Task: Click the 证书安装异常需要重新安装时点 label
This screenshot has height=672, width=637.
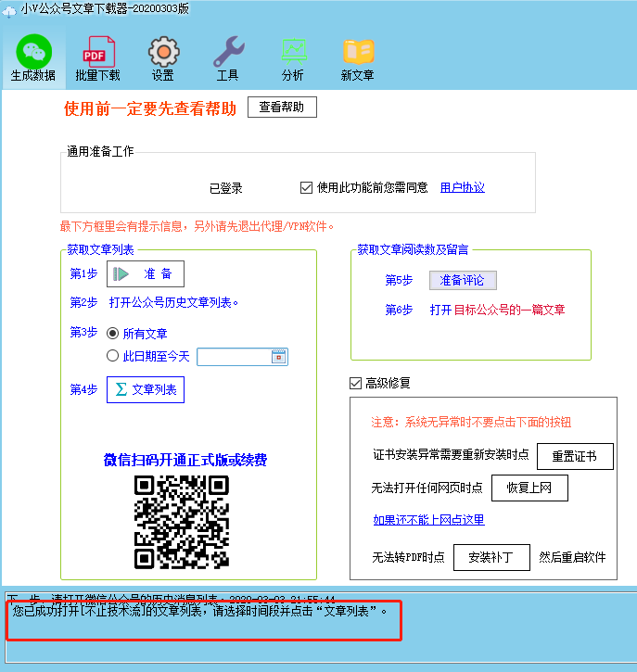Action: (451, 454)
